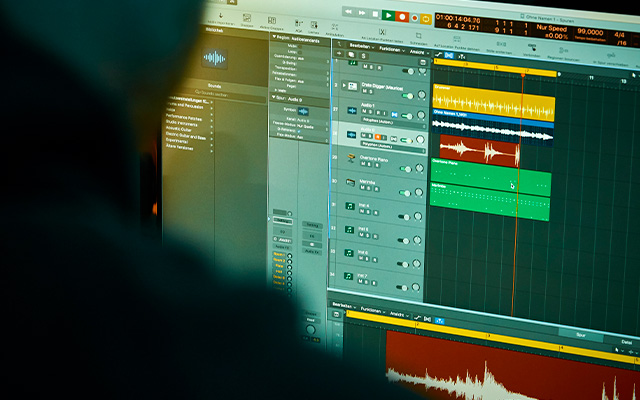Image resolution: width=640 pixels, height=400 pixels.
Task: Collapse the Spur Audio inspector disclosure triangle
Action: pos(274,97)
